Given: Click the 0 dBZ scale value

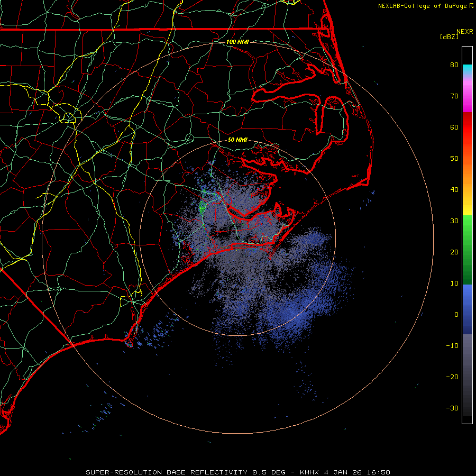Looking at the screenshot, I should [x=456, y=315].
